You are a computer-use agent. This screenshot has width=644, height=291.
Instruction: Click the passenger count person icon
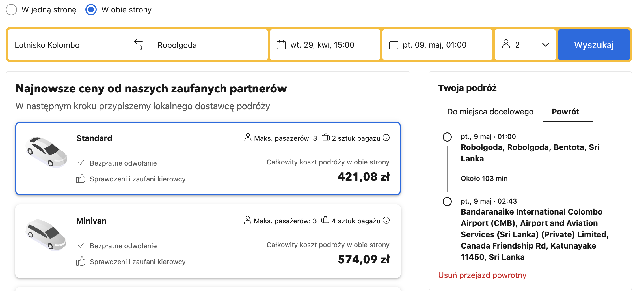506,44
